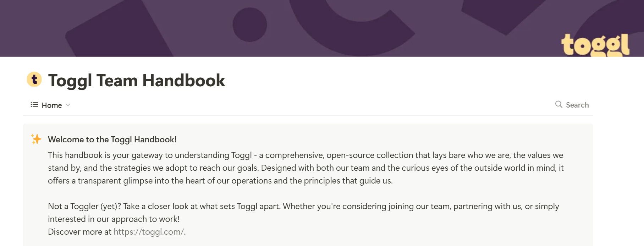Click the 'Not a Toggler (yet)?' paragraph
This screenshot has height=246, width=644.
coord(303,207)
